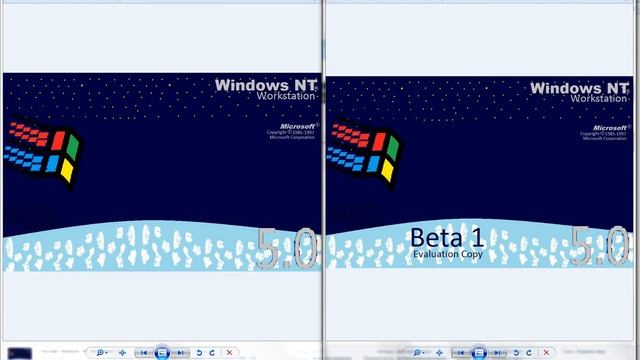Image resolution: width=640 pixels, height=360 pixels.
Task: Click 'Beta 1' text in right image
Action: point(447,238)
